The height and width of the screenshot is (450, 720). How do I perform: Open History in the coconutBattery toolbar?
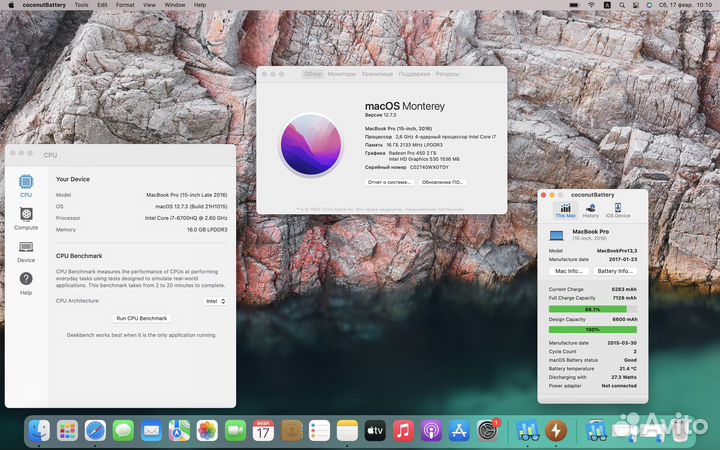pos(591,211)
